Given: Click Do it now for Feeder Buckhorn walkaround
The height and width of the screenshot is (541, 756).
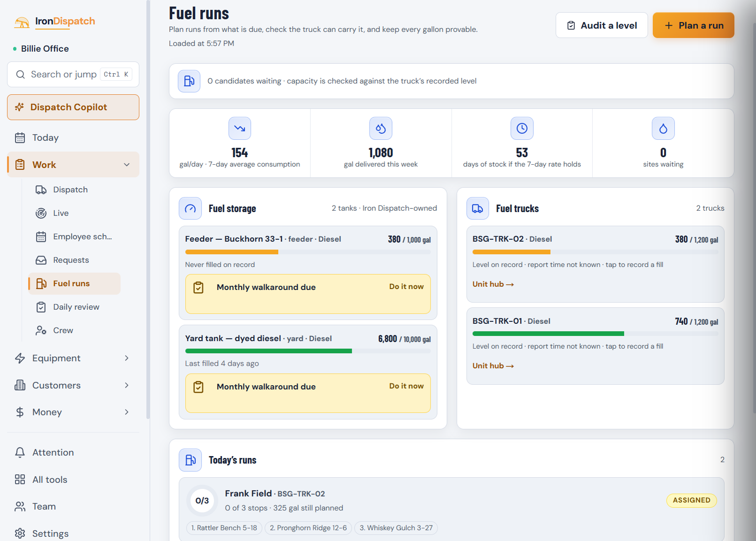Looking at the screenshot, I should point(406,287).
